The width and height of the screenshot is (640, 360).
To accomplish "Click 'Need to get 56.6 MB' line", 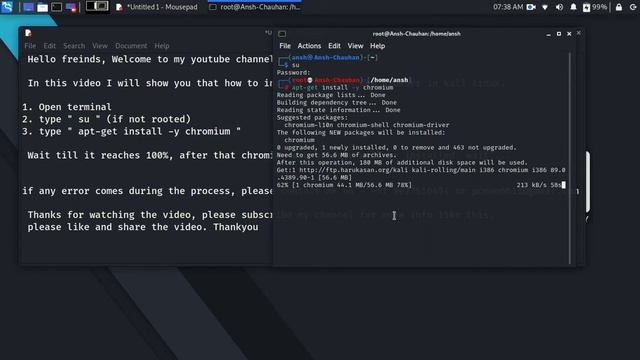I will click(337, 155).
